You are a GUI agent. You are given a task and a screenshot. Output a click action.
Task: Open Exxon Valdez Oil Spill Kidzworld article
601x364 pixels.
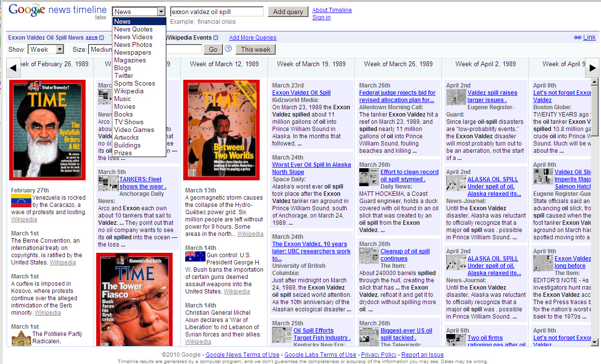(301, 93)
